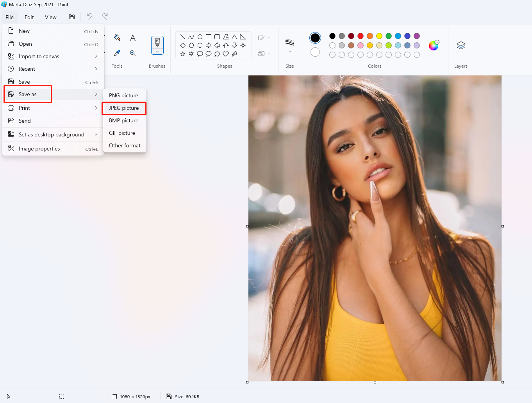
Task: Choose the Oval callout shape
Action: (x=209, y=54)
